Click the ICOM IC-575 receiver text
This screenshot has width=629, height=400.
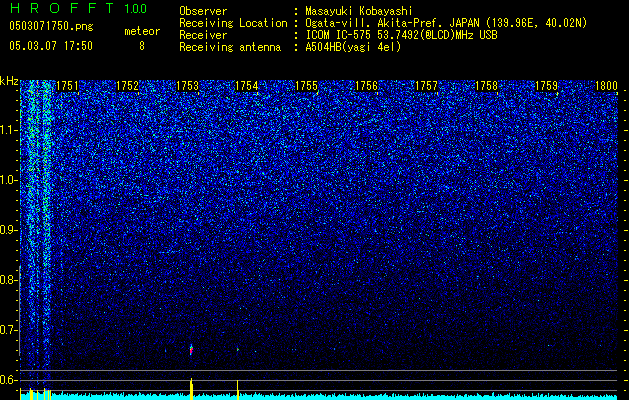coord(402,35)
